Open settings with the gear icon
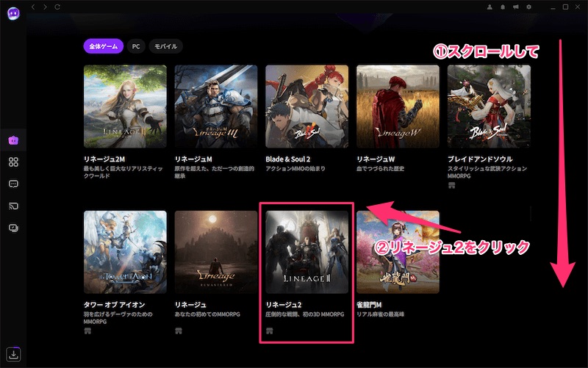 (528, 7)
